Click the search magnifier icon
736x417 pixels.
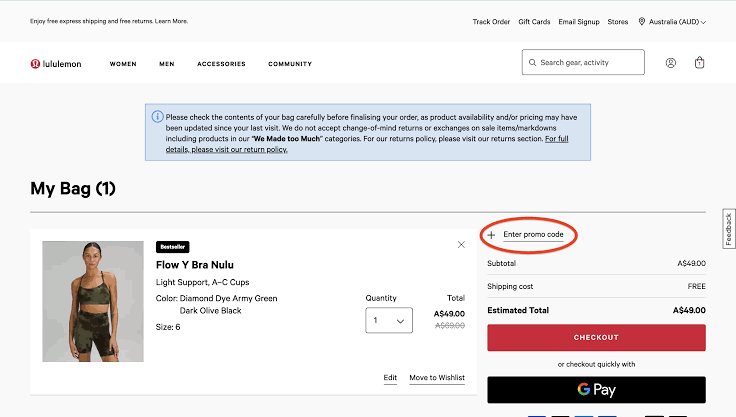pos(532,62)
